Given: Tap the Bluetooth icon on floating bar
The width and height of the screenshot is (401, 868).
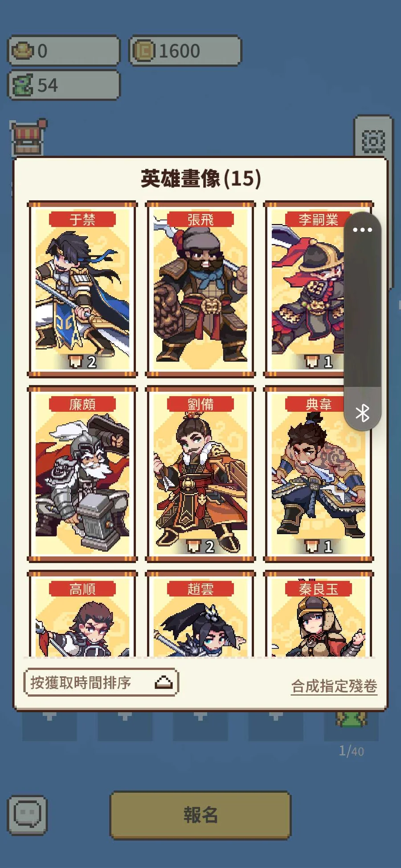Looking at the screenshot, I should click(x=363, y=413).
